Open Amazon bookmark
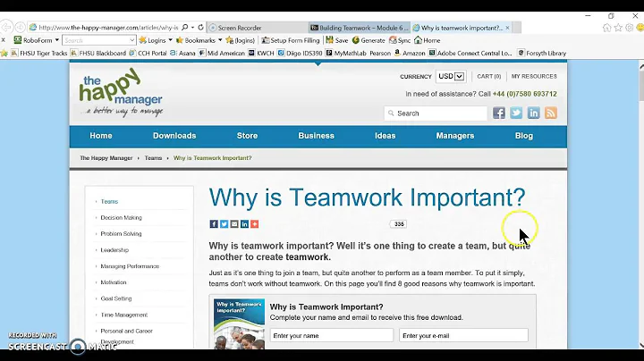This screenshot has height=361, width=644. 410,53
